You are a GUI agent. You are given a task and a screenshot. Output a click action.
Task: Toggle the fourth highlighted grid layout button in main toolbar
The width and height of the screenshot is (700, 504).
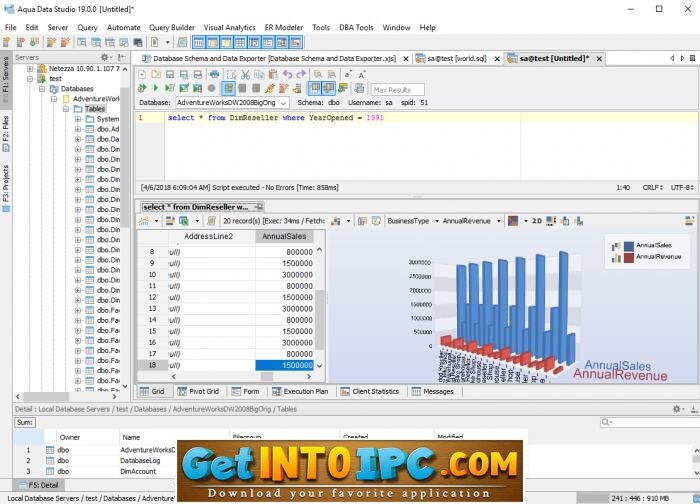(x=240, y=42)
